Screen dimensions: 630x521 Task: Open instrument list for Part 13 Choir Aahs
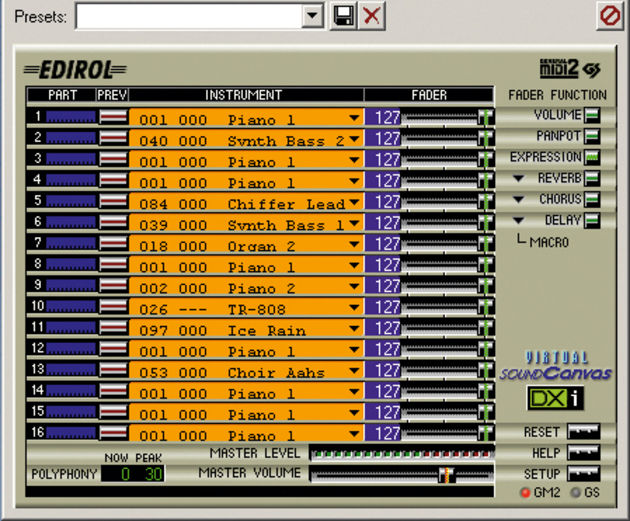coord(354,370)
